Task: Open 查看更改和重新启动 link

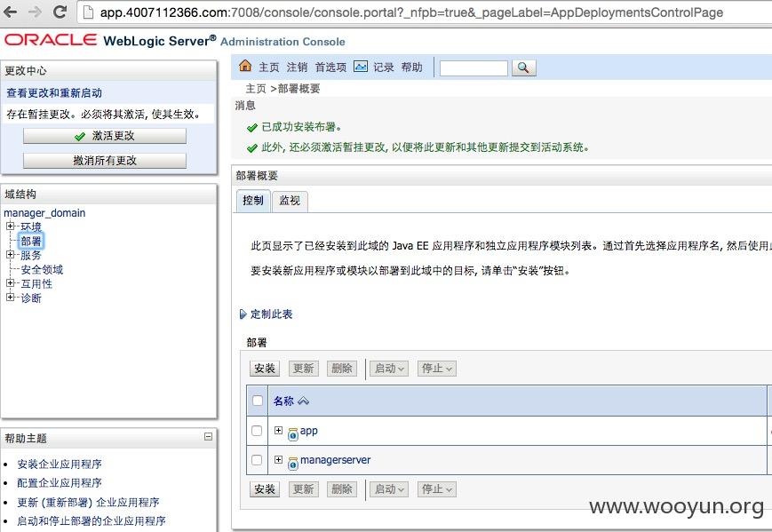Action: coord(54,93)
